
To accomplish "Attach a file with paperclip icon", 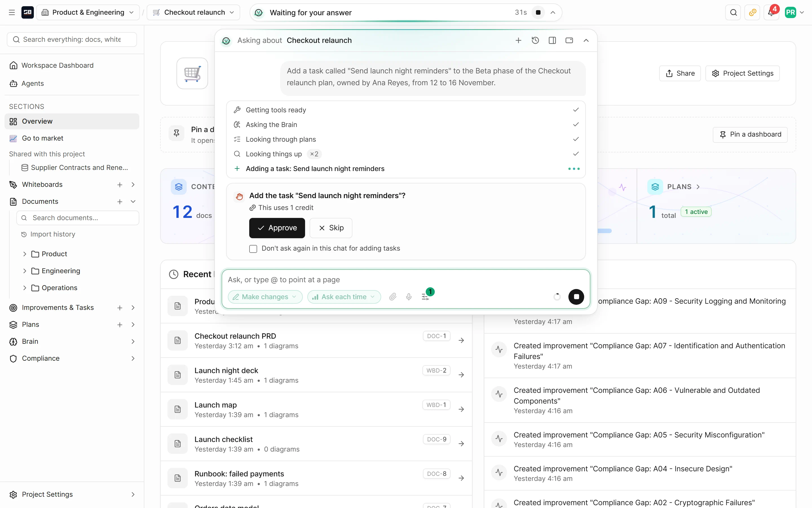I will click(393, 297).
